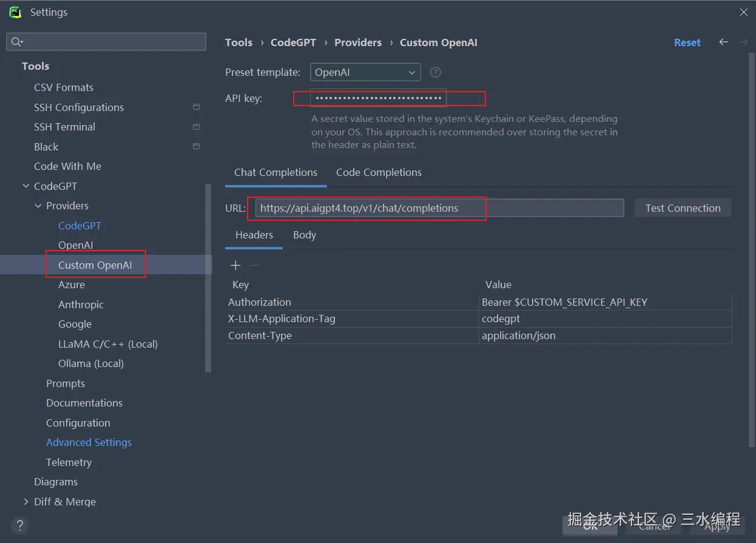Click the OK button
Image resolution: width=756 pixels, height=543 pixels.
click(x=590, y=525)
